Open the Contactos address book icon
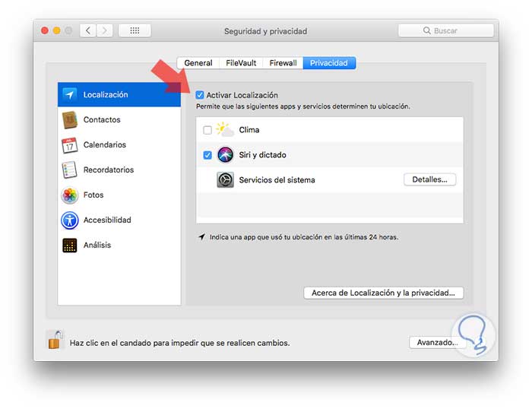532x409 pixels. [x=70, y=120]
